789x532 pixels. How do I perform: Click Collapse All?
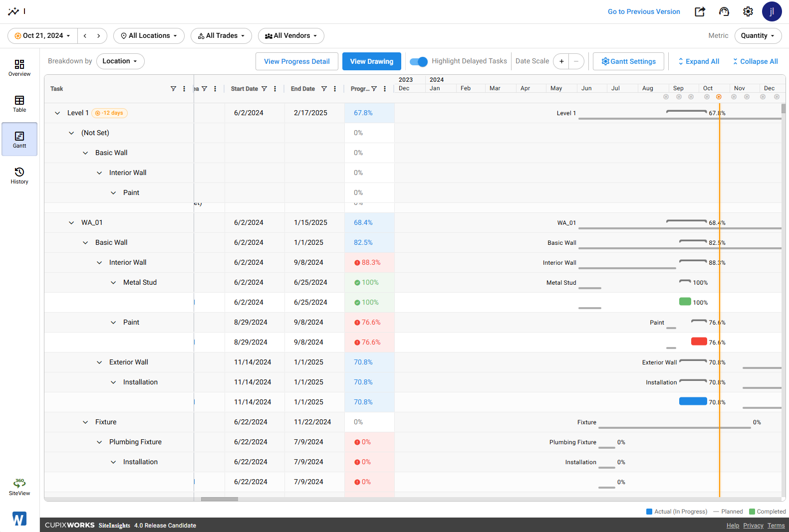point(755,61)
